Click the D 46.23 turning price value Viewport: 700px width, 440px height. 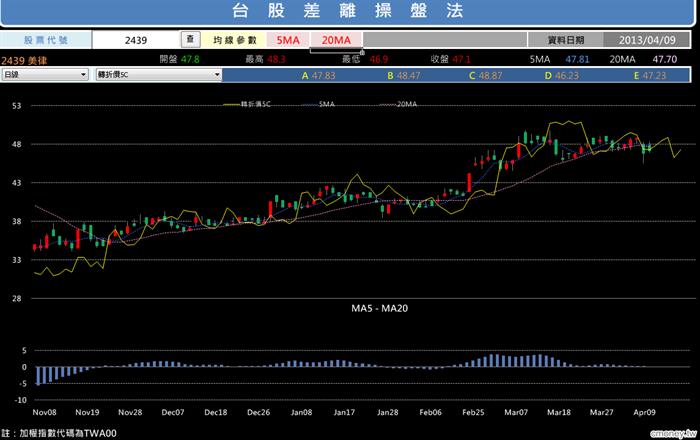562,76
